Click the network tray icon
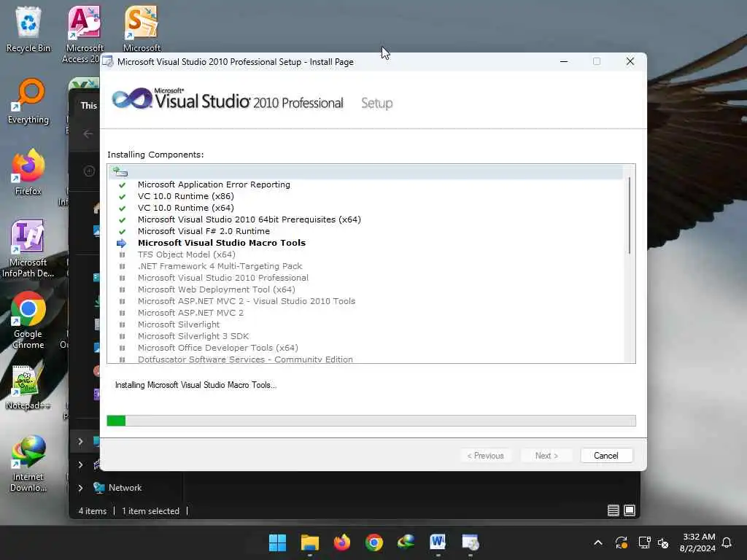 [644, 542]
